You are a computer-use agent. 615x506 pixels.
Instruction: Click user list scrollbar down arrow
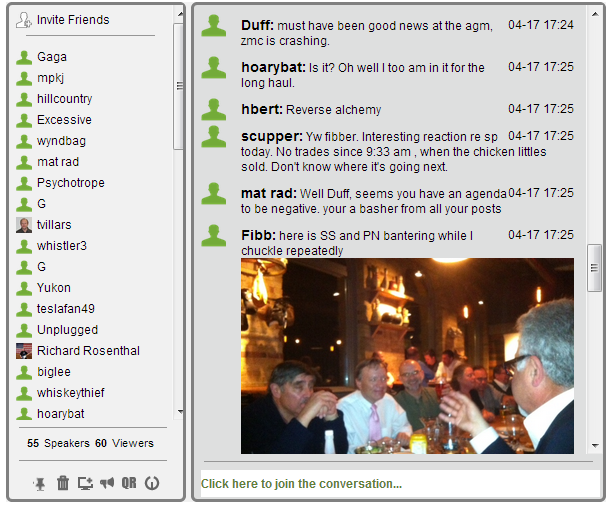coord(180,411)
